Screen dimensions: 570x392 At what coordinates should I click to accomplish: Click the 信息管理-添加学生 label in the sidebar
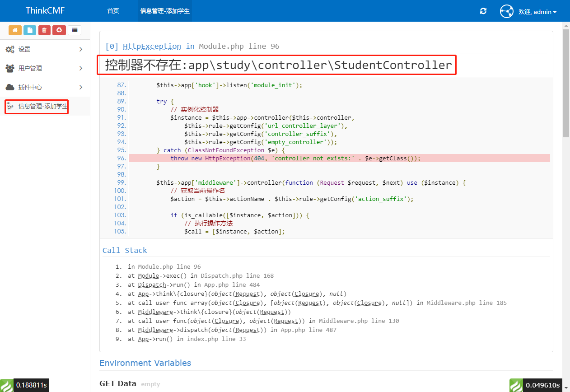tap(43, 107)
